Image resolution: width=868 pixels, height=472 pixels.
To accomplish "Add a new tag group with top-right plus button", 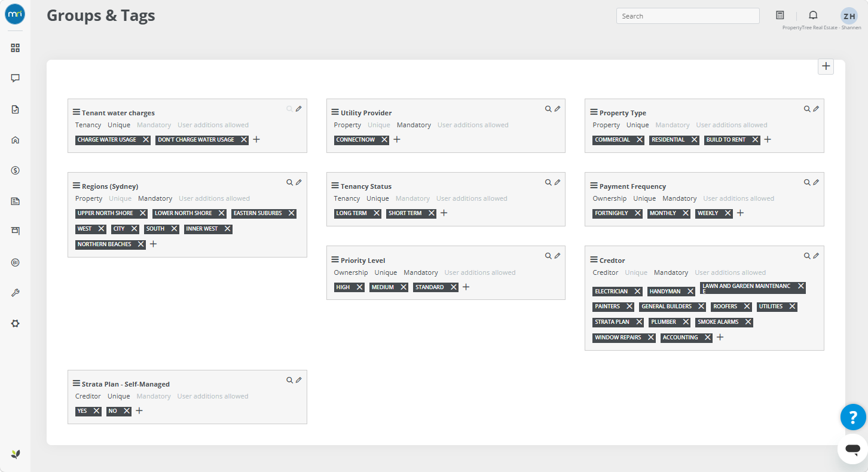I will [826, 66].
